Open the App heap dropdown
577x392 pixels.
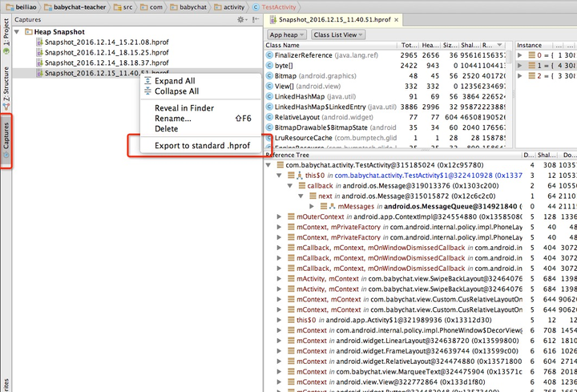tap(287, 34)
